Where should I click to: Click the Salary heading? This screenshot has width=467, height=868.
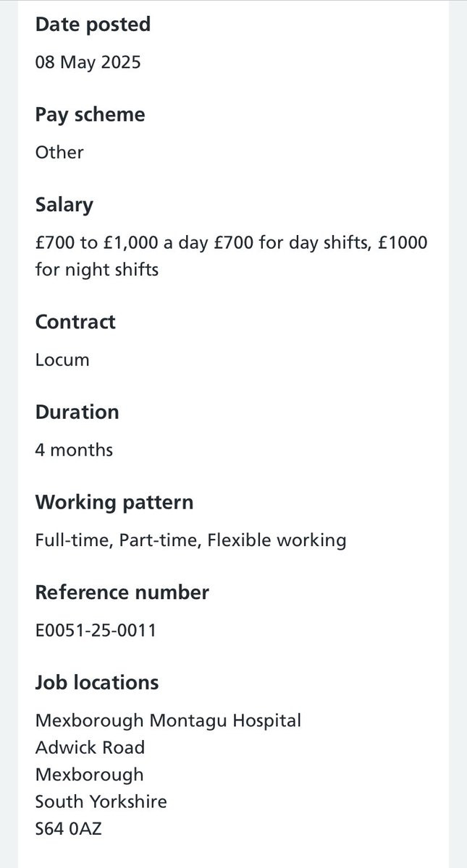coord(64,205)
